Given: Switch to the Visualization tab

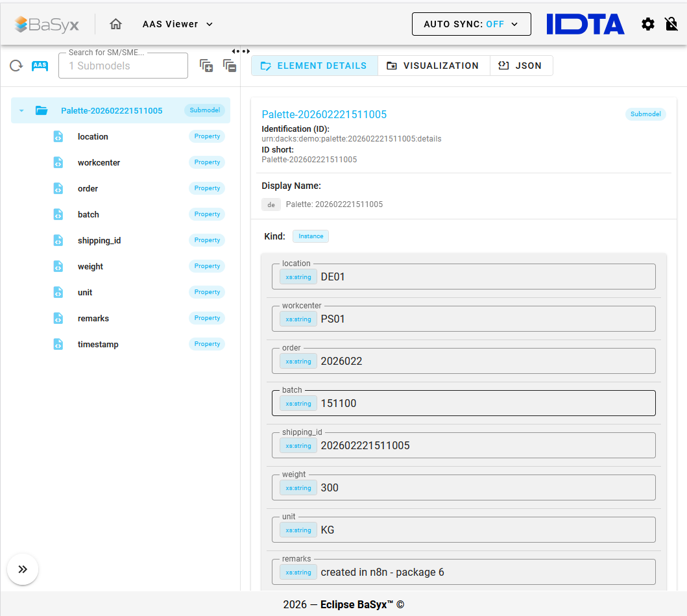Looking at the screenshot, I should pos(433,66).
